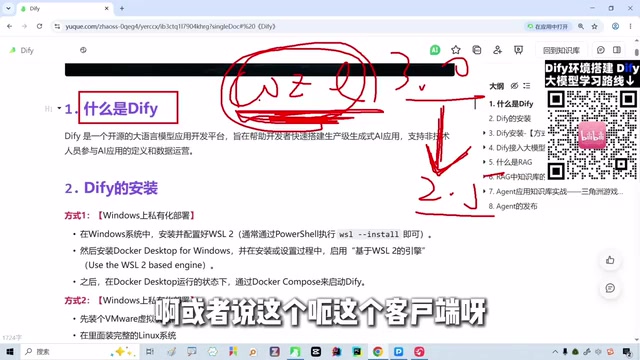Open Chrome from the taskbar
This screenshot has width=640, height=360.
[x=378, y=351]
